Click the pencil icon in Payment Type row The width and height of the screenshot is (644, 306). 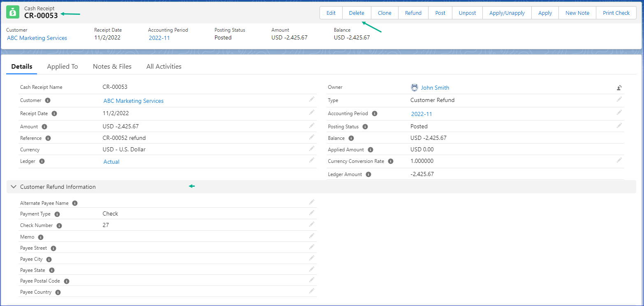click(312, 213)
